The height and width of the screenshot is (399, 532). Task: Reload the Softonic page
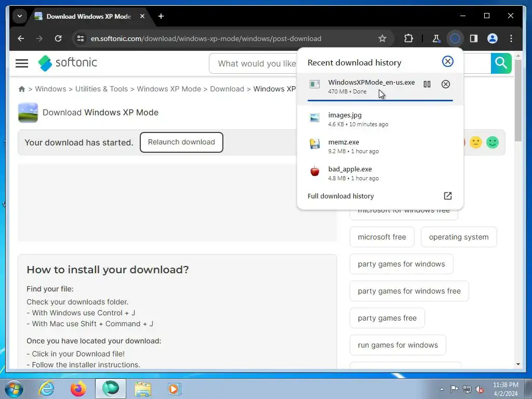58,38
